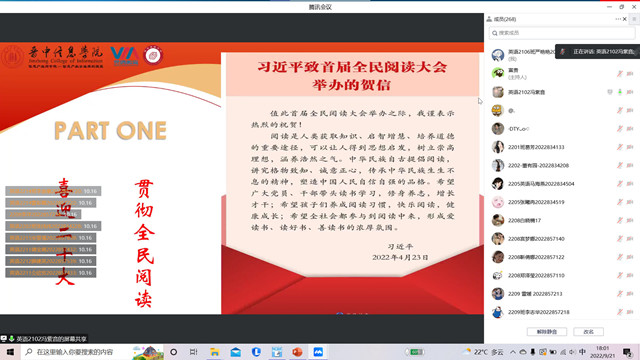Click mic icon for member 2022857122
The image size is (640, 360).
click(x=620, y=257)
